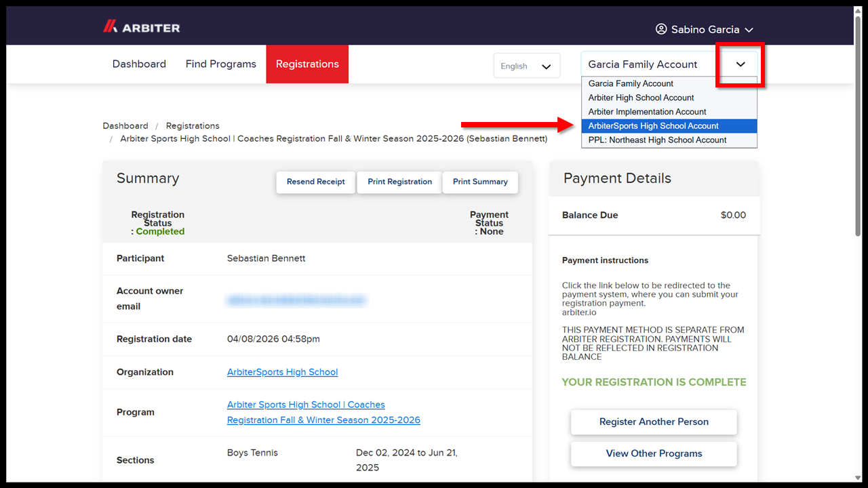Click Print Summary button
The image size is (868, 488).
(x=480, y=182)
